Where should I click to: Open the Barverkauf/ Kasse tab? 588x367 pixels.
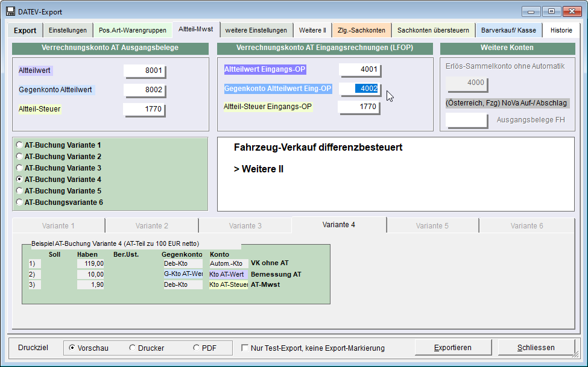[508, 30]
